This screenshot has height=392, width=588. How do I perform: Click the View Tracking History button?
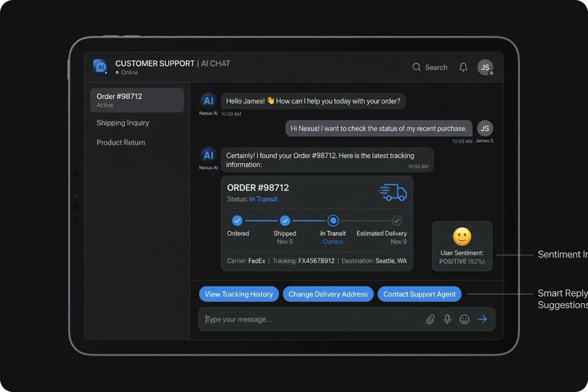(x=238, y=294)
